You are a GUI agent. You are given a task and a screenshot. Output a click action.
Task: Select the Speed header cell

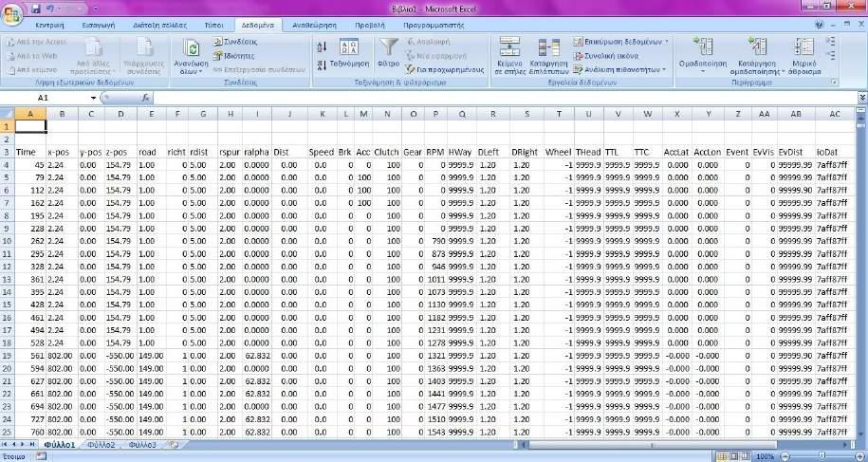pos(321,152)
